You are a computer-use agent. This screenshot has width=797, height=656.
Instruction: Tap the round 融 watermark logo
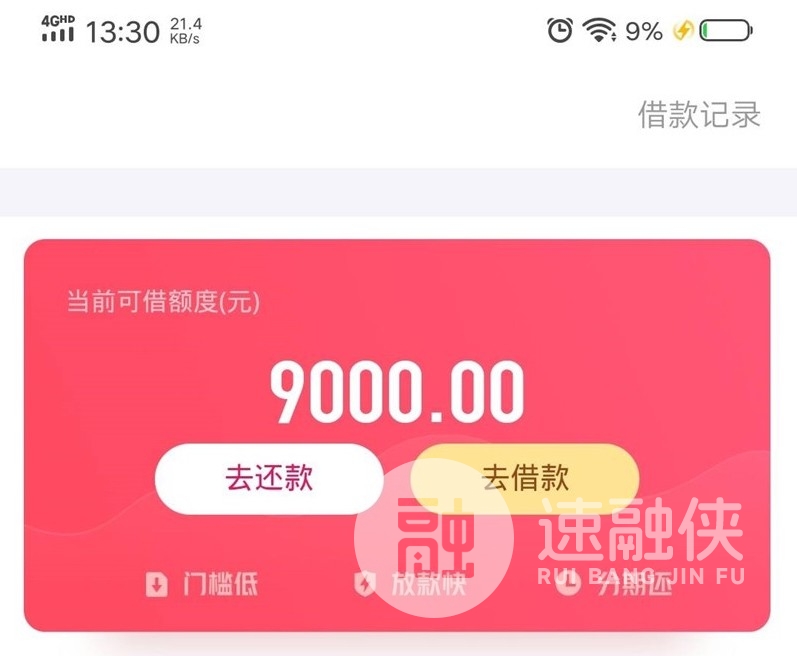tap(434, 538)
